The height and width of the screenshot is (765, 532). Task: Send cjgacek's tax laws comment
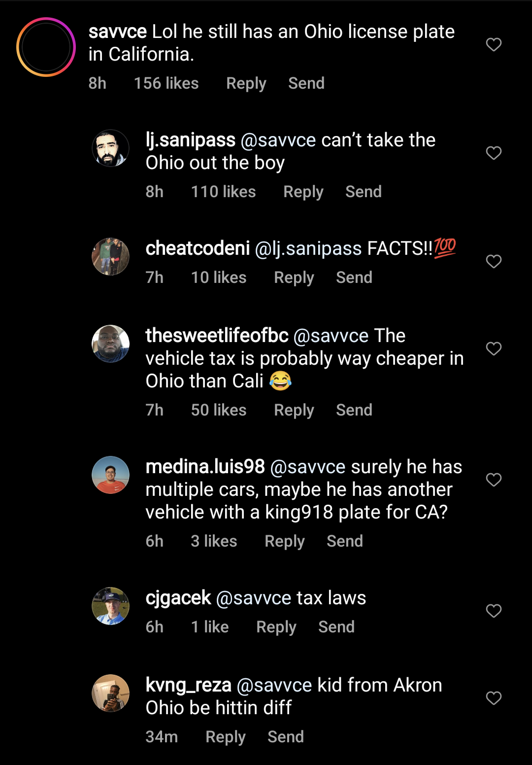point(336,627)
